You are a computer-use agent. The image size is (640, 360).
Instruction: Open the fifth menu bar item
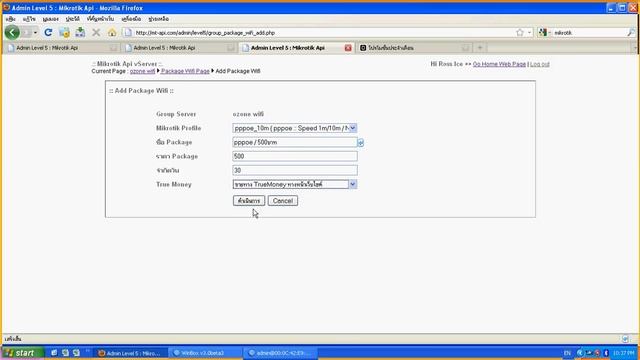[x=100, y=19]
